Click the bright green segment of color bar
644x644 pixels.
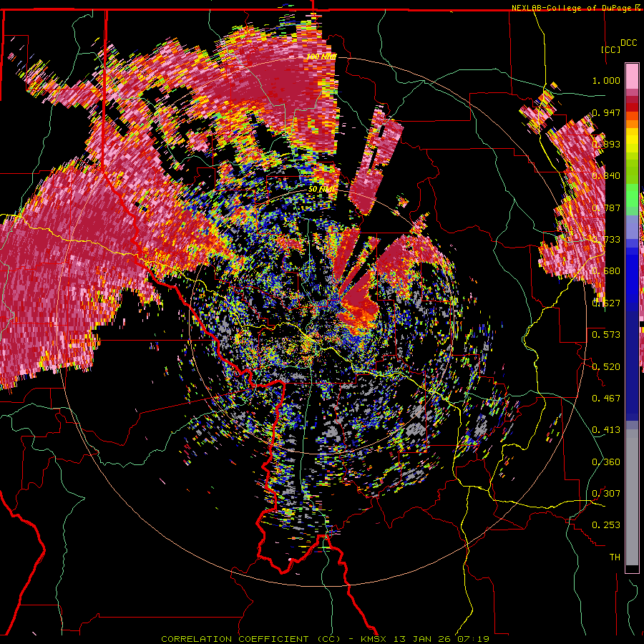coord(632,195)
